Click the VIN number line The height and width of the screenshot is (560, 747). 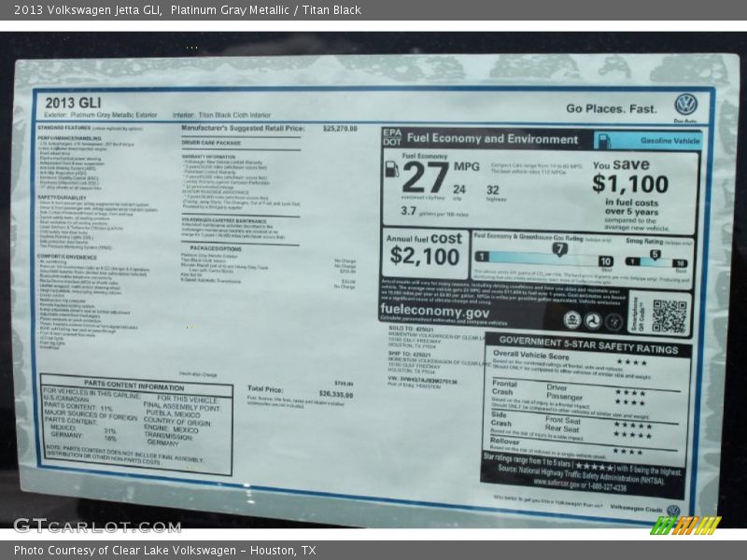click(x=423, y=381)
